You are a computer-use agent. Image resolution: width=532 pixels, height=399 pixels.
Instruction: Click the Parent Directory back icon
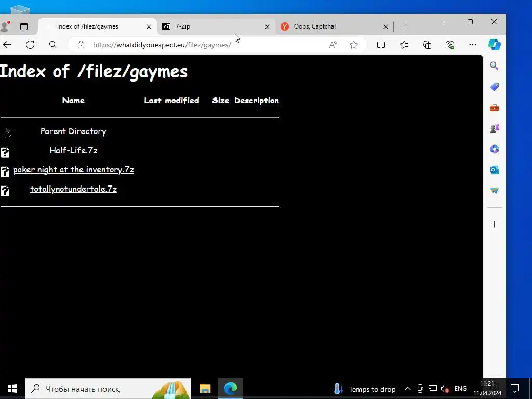[7, 132]
